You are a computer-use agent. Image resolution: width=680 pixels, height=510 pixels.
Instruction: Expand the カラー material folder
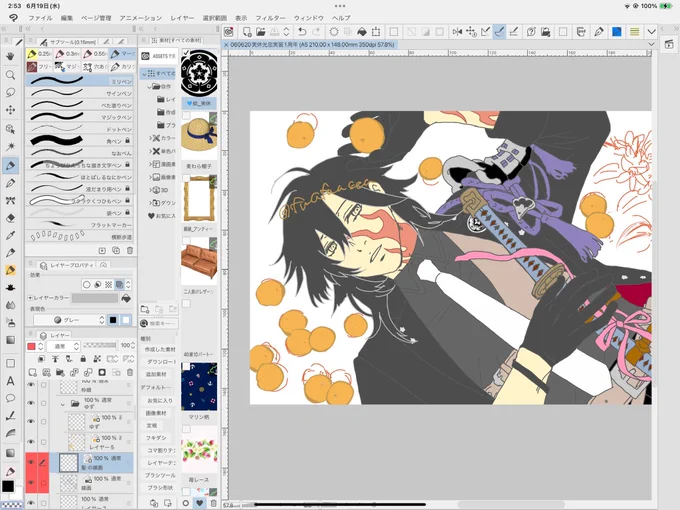[x=150, y=138]
